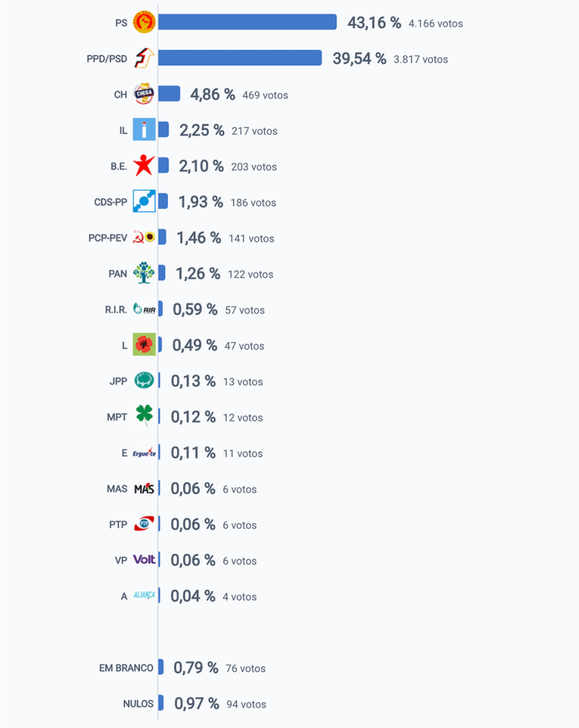Click the PAN tree logo
Screen dimensions: 579x728
coord(144,272)
